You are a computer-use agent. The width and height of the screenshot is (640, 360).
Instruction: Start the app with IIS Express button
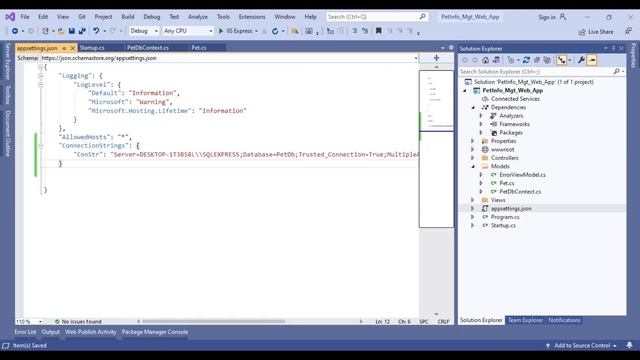point(236,31)
